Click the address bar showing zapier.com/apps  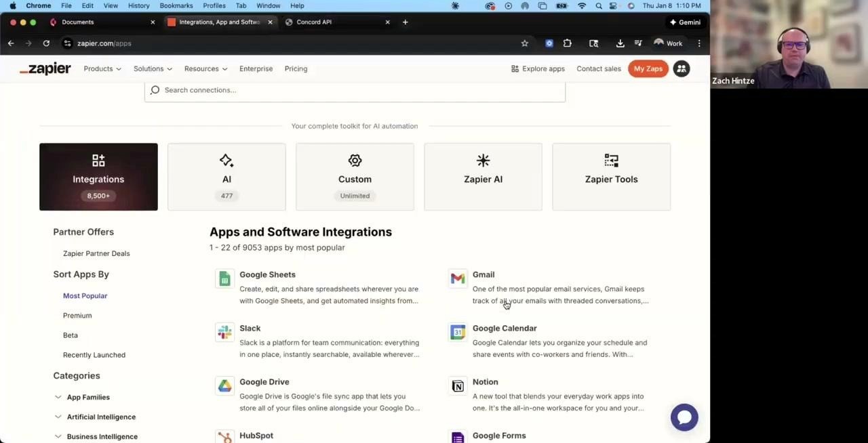(x=292, y=43)
